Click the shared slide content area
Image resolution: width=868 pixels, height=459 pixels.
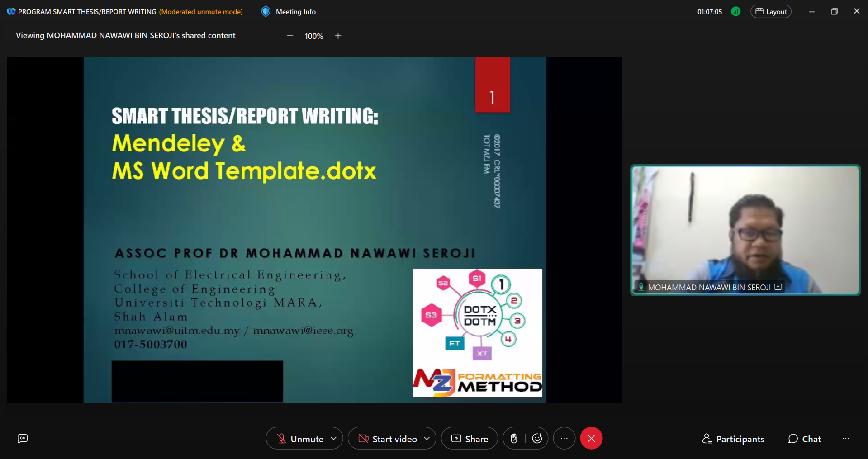click(x=314, y=230)
